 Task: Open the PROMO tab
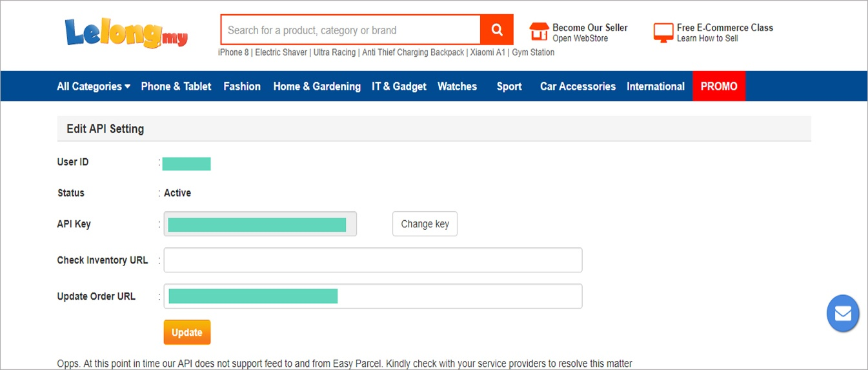pos(719,86)
